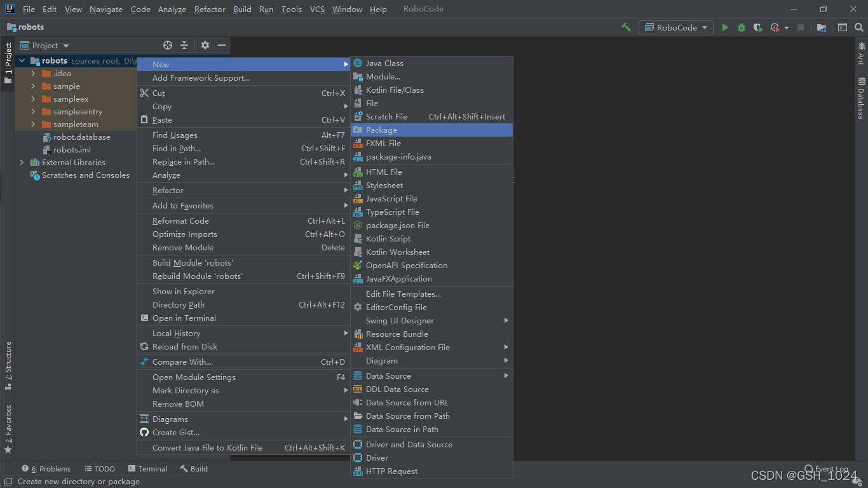Open the Diagram submenu
The height and width of the screenshot is (488, 868).
432,360
